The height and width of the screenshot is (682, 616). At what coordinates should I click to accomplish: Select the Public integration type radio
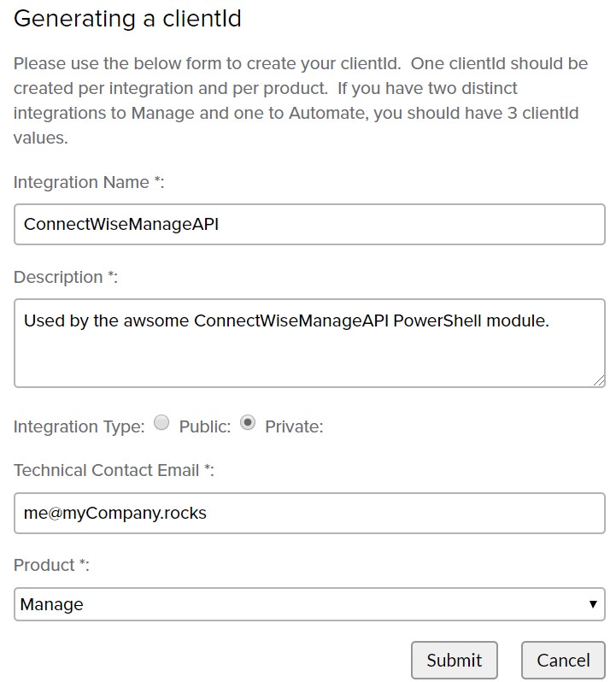(161, 422)
